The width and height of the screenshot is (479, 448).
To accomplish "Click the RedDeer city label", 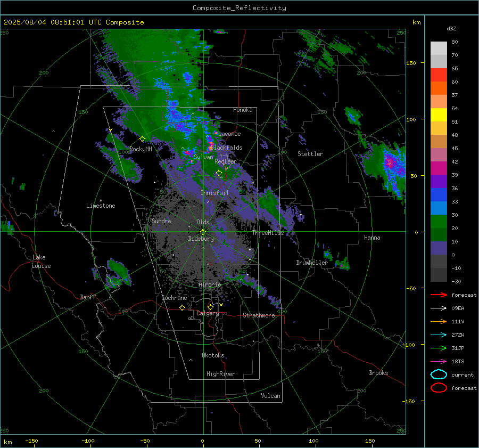I will tap(226, 161).
